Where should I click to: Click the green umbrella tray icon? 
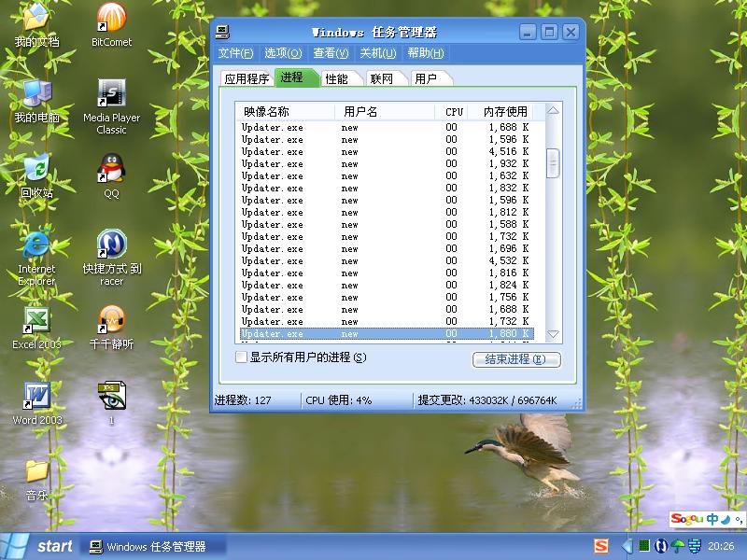coord(678,546)
